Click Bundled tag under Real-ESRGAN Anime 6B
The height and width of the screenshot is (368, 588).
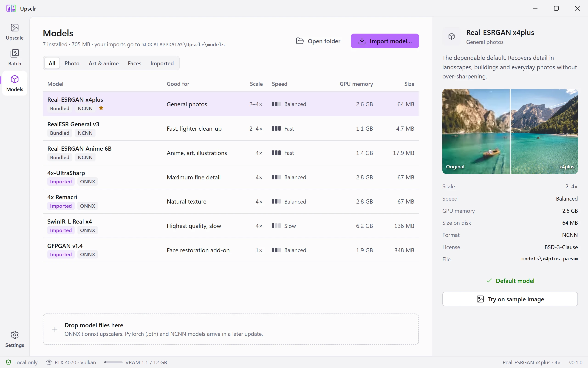point(59,157)
